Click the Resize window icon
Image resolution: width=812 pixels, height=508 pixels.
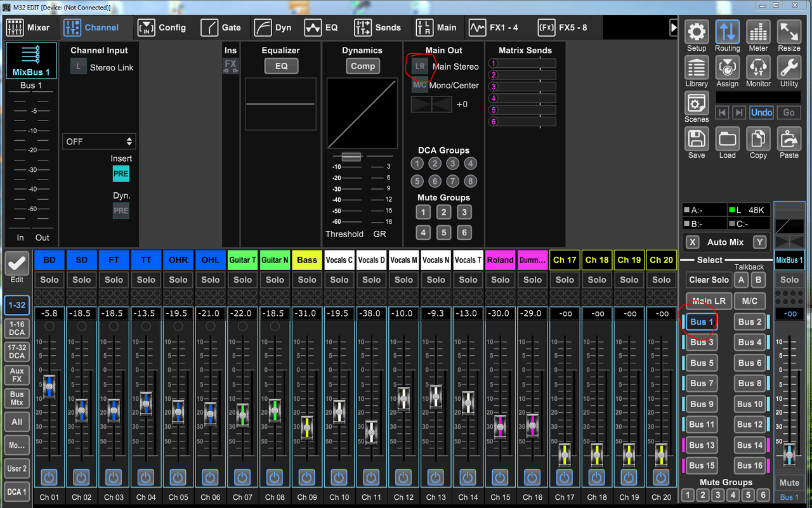click(x=789, y=32)
